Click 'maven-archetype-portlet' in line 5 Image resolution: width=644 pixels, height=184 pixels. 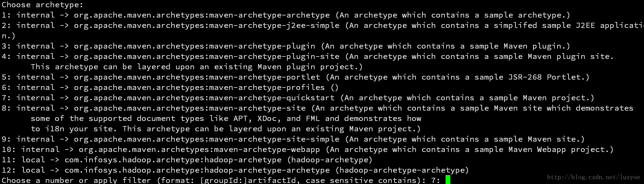[x=265, y=77]
